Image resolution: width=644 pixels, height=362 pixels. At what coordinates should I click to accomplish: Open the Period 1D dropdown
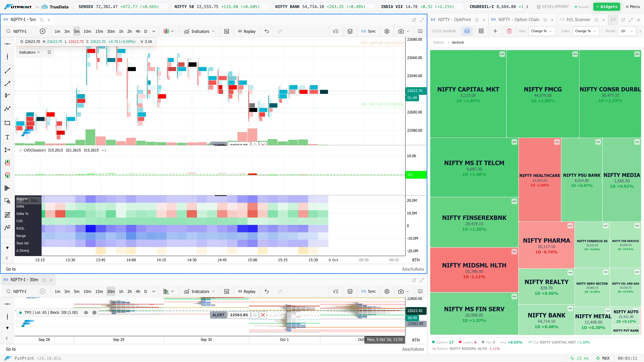click(x=627, y=31)
